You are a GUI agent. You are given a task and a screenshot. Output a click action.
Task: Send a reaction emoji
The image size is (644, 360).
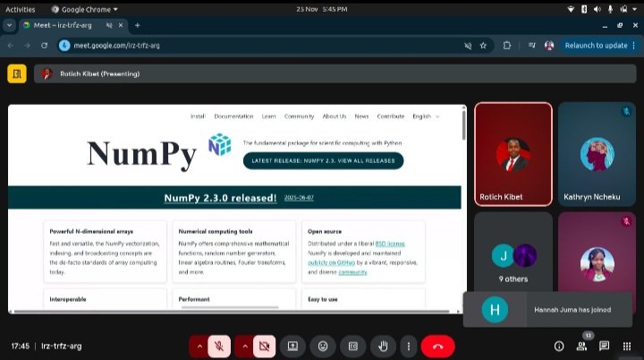323,347
